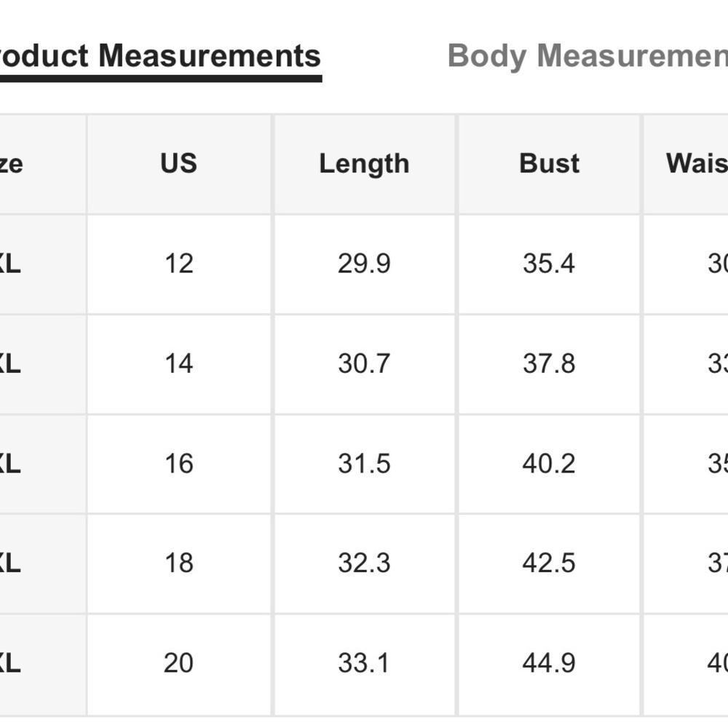Screen dimensions: 728x728
Task: Select the 35.4 bust measurement
Action: [549, 264]
